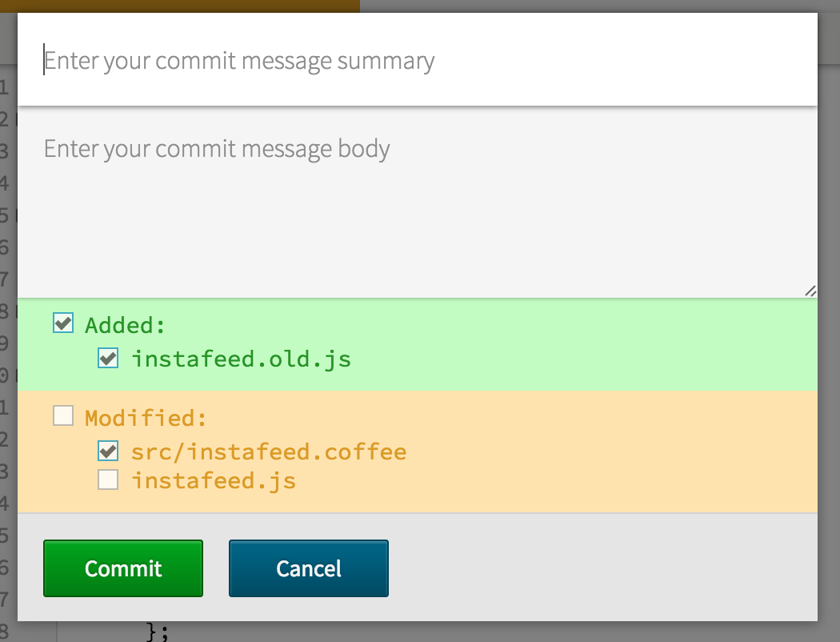Click the Added section heading
Screen dimensions: 840x642
click(124, 324)
